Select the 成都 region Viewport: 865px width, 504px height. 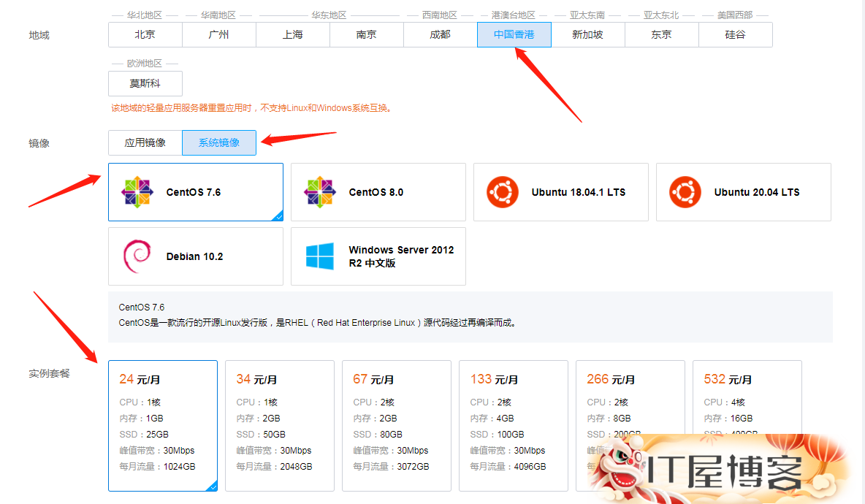click(441, 35)
